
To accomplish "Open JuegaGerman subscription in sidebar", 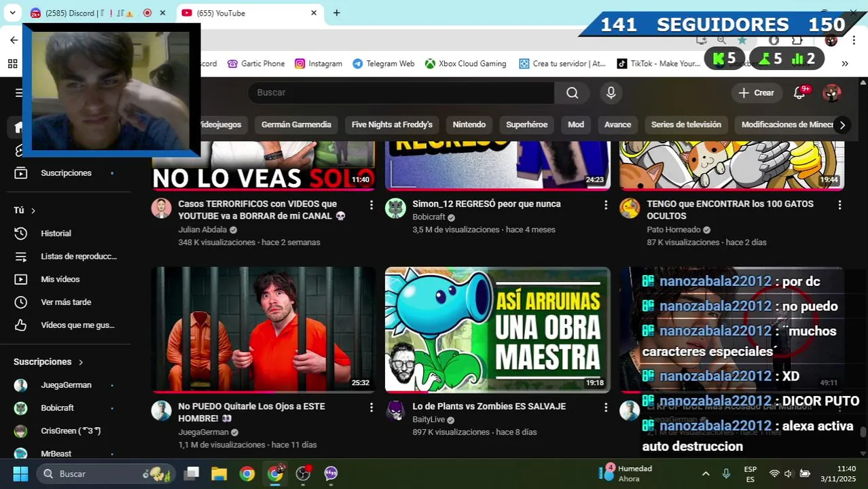I will (66, 385).
